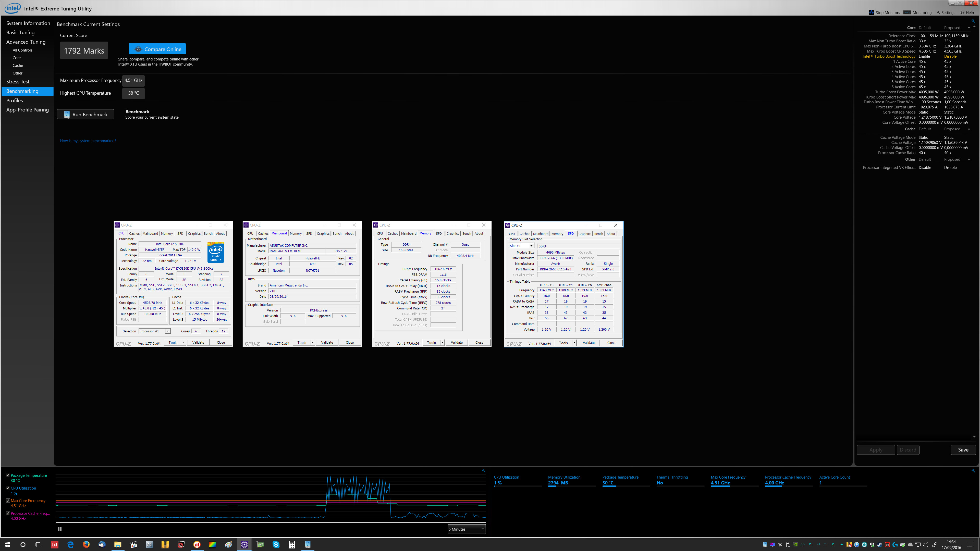Click the Run Benchmark button
980x551 pixels.
[x=85, y=115]
